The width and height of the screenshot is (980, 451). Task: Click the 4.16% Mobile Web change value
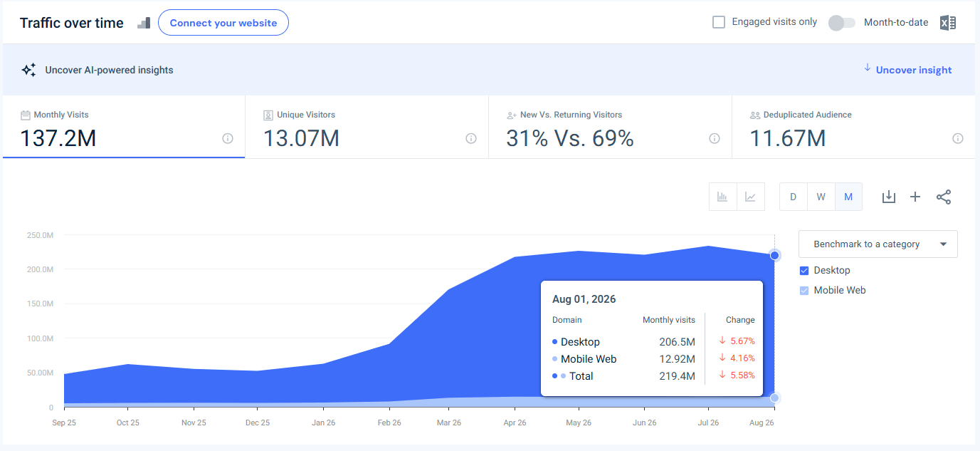742,358
